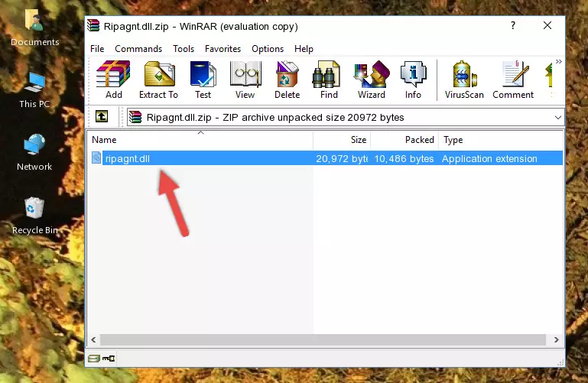Click the horizontal scrollbar left arrow
The image size is (588, 383).
pyautogui.click(x=94, y=339)
